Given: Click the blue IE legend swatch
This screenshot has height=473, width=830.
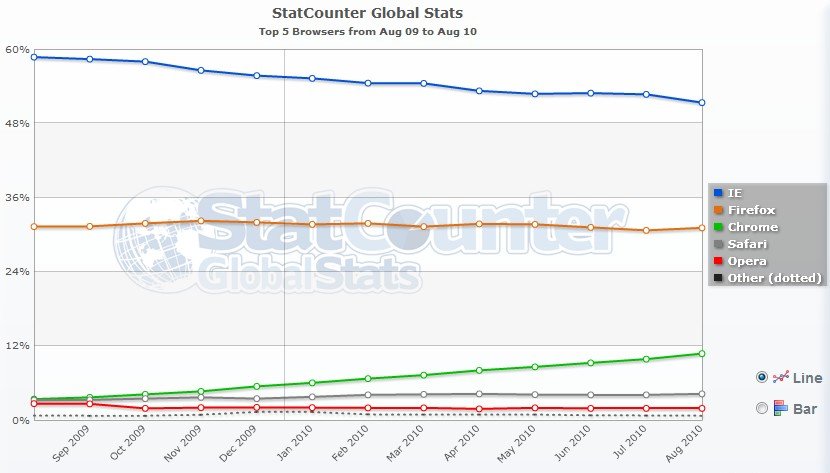Looking at the screenshot, I should tap(716, 192).
